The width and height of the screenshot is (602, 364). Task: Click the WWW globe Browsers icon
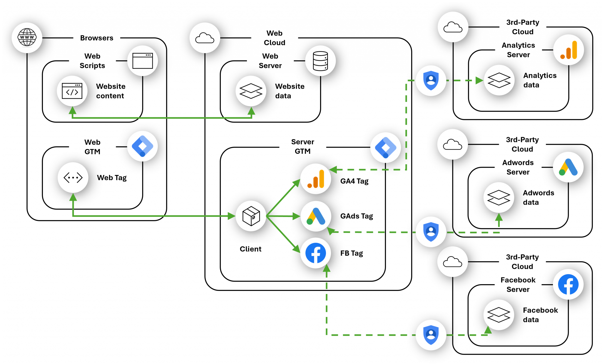click(27, 38)
